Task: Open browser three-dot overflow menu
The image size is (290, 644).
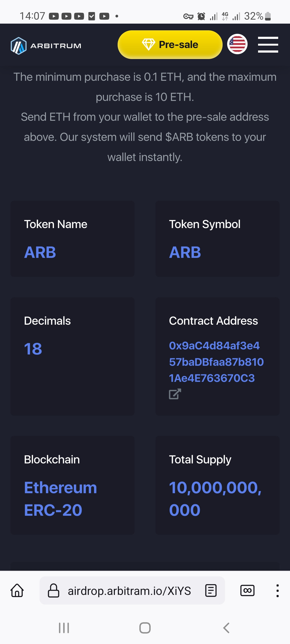Action: pos(277,591)
